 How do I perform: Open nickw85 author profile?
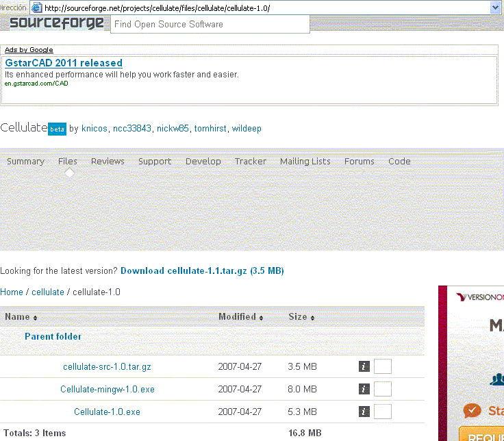173,129
